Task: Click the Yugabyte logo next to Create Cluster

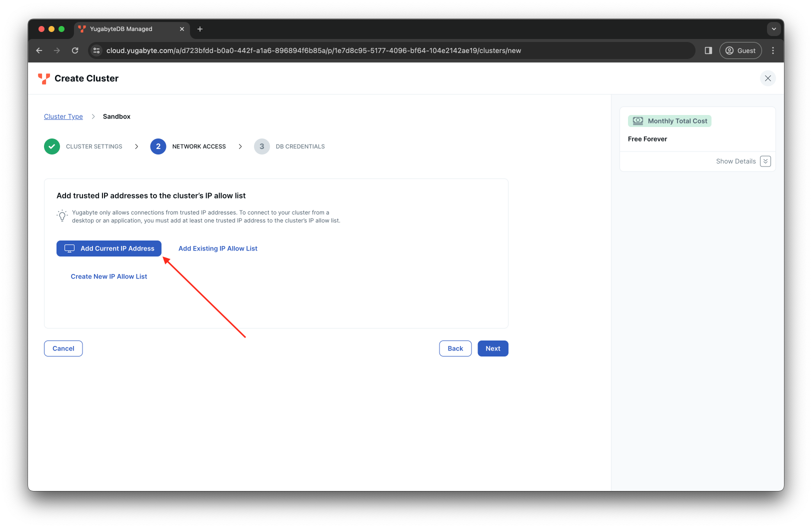Action: pos(43,78)
